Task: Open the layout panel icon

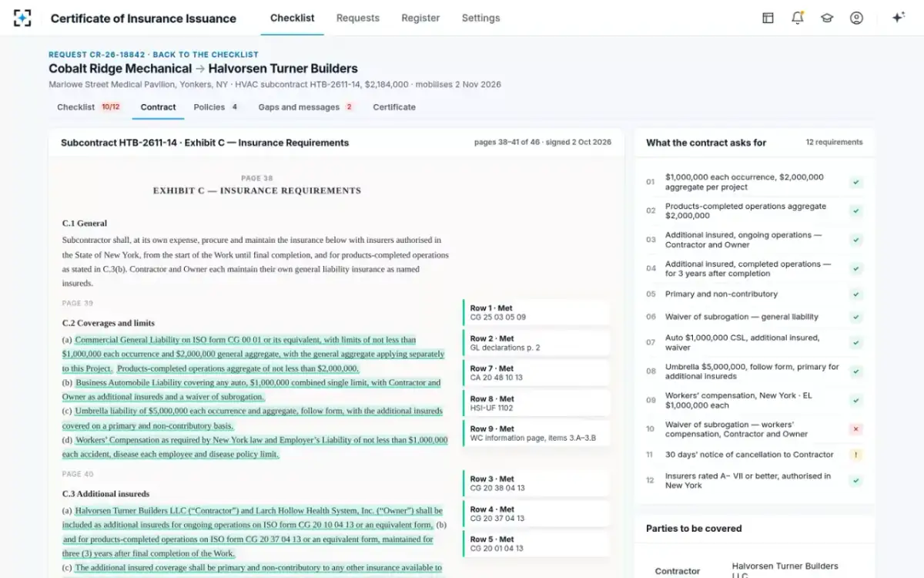Action: coord(768,18)
